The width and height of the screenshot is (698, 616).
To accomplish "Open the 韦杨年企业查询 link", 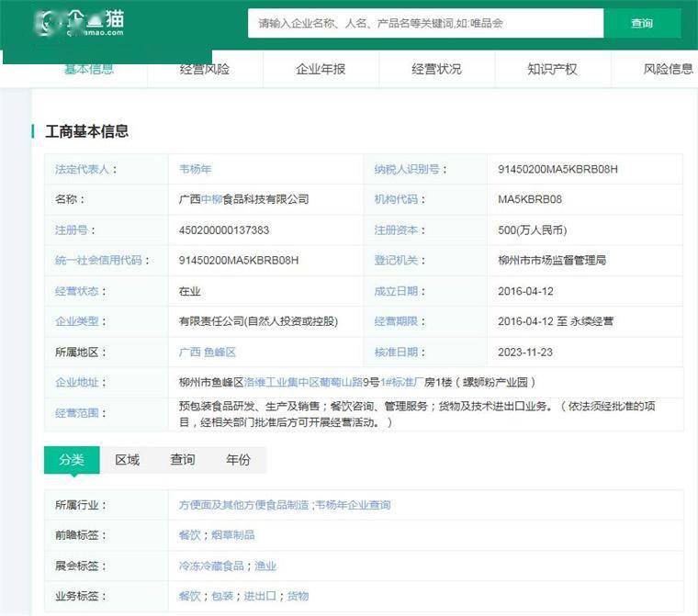I will click(353, 505).
